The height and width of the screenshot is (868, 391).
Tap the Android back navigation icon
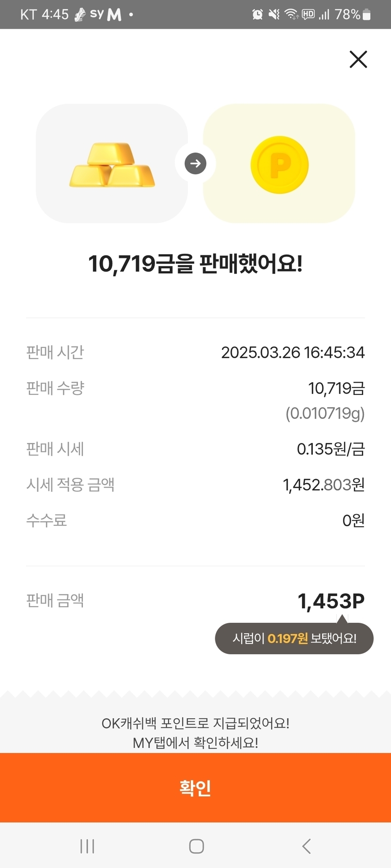pyautogui.click(x=307, y=846)
